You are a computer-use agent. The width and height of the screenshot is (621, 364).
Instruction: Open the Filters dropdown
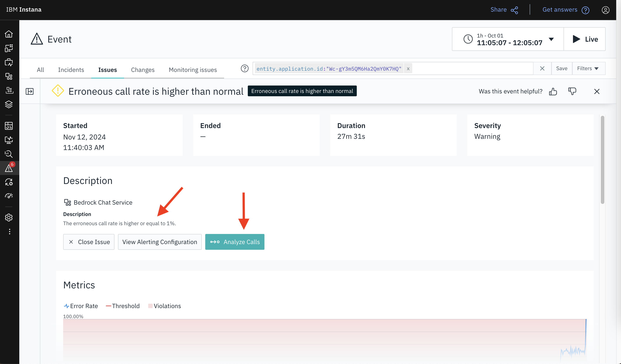tap(589, 68)
